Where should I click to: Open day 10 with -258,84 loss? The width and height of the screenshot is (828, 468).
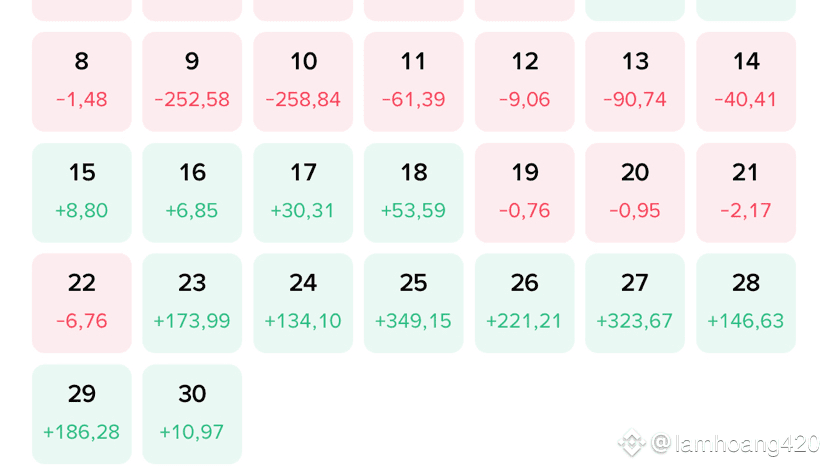[x=303, y=81]
